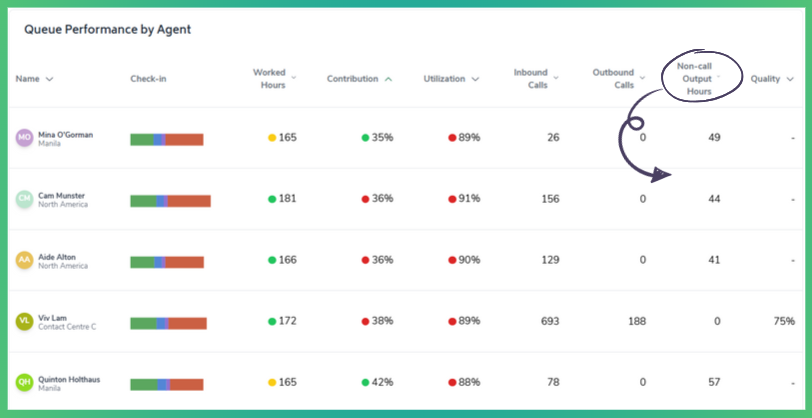The width and height of the screenshot is (812, 418).
Task: Click Cam Munster's check-in bar
Action: pyautogui.click(x=170, y=201)
